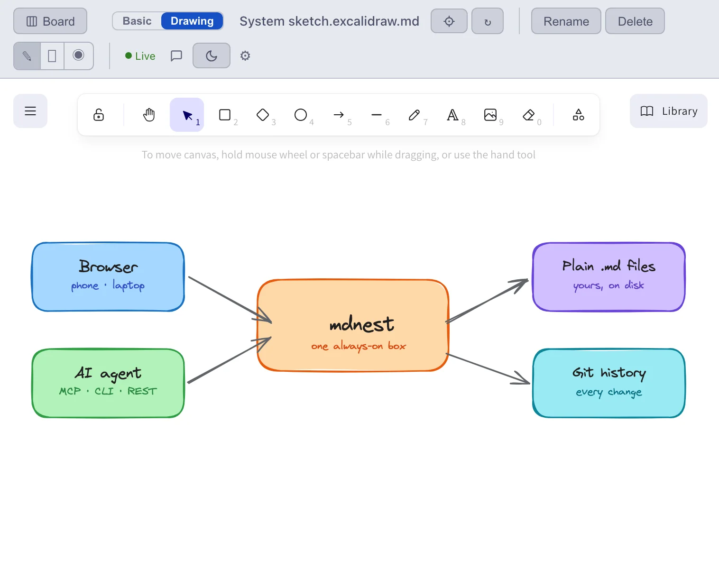719x588 pixels.
Task: Select the freehand Draw pencil tool
Action: 415,115
